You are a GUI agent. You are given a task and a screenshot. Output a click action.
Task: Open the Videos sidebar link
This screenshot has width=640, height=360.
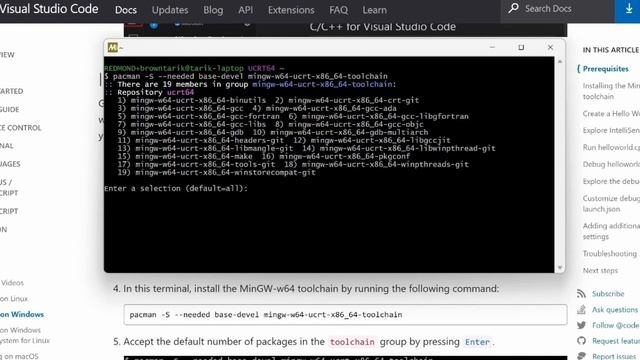12,282
